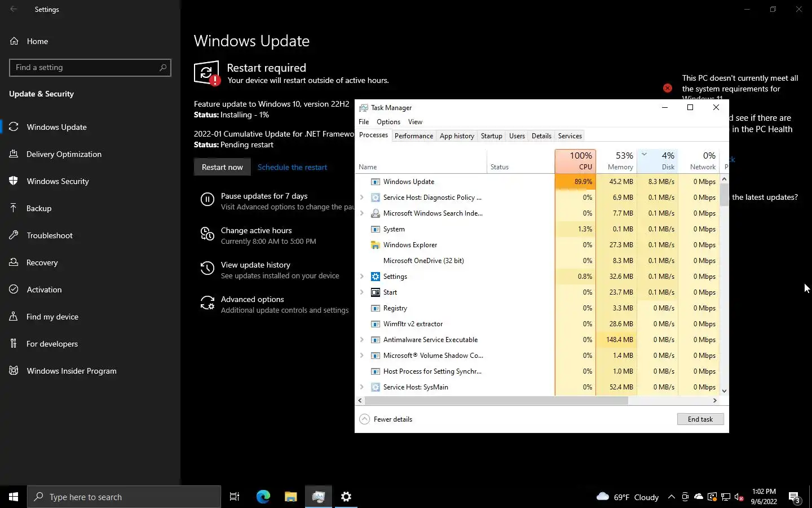This screenshot has width=812, height=508.
Task: Click Schedule the restart link
Action: coord(292,167)
